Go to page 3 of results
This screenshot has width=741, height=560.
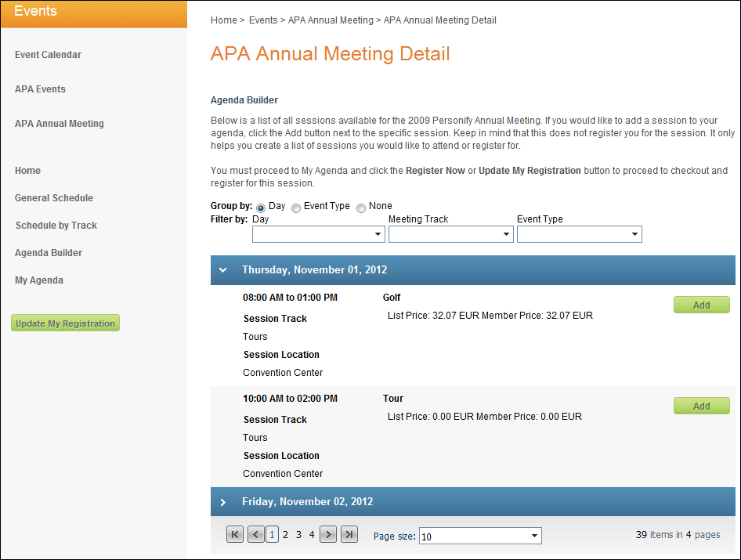(298, 535)
